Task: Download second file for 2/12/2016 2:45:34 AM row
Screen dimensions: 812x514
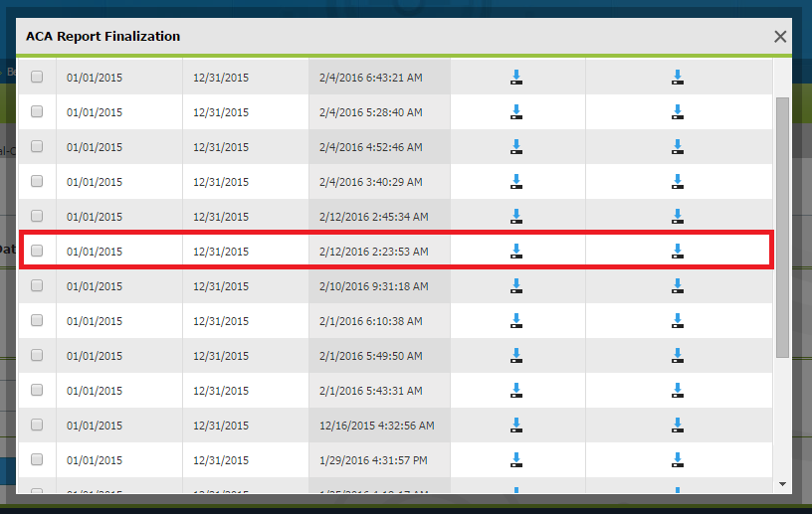Action: point(677,217)
